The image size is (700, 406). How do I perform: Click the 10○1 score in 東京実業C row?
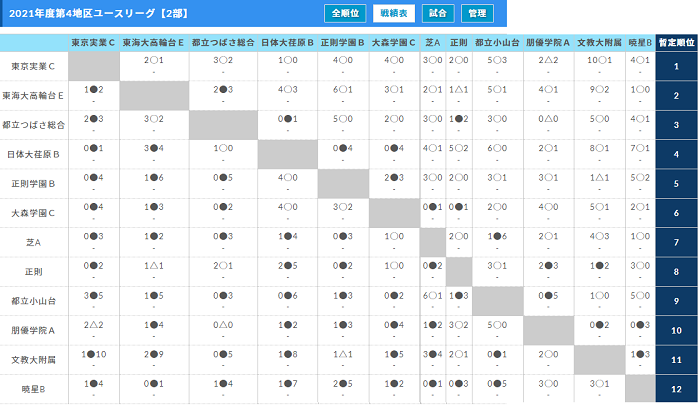pyautogui.click(x=599, y=60)
